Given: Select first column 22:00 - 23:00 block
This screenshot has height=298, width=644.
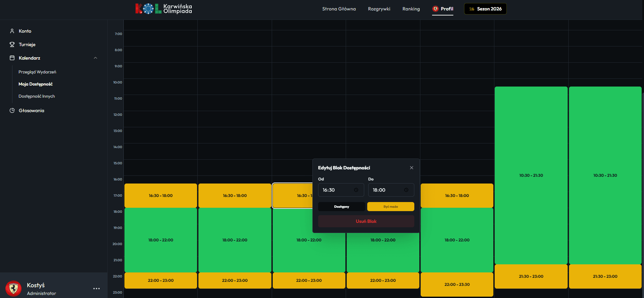Looking at the screenshot, I should 161,280.
